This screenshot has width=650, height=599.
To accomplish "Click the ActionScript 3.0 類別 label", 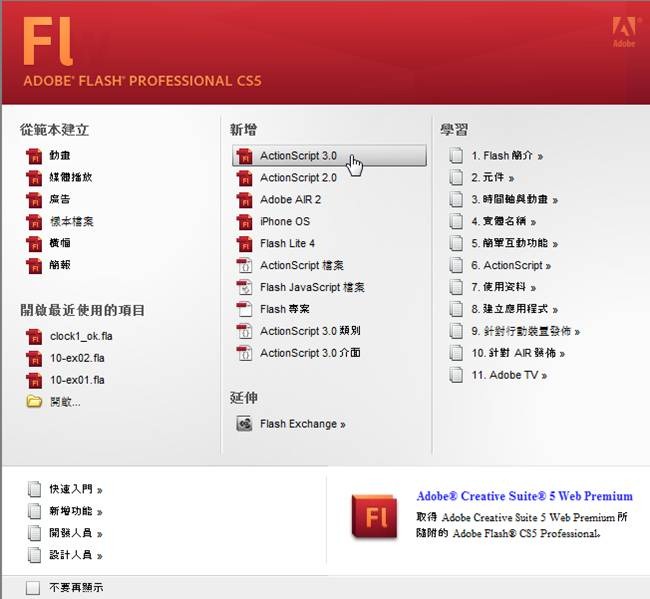I will pyautogui.click(x=310, y=331).
